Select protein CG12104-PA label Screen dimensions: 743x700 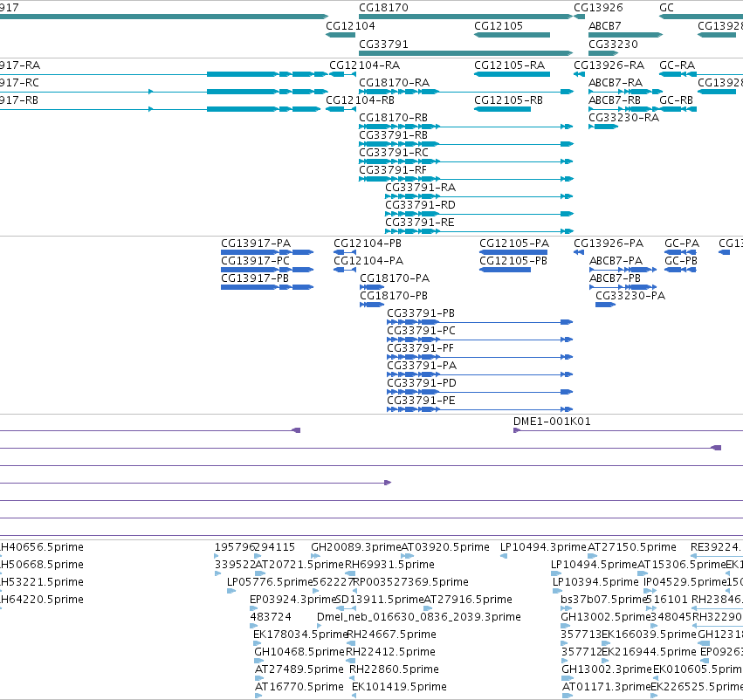(x=368, y=260)
